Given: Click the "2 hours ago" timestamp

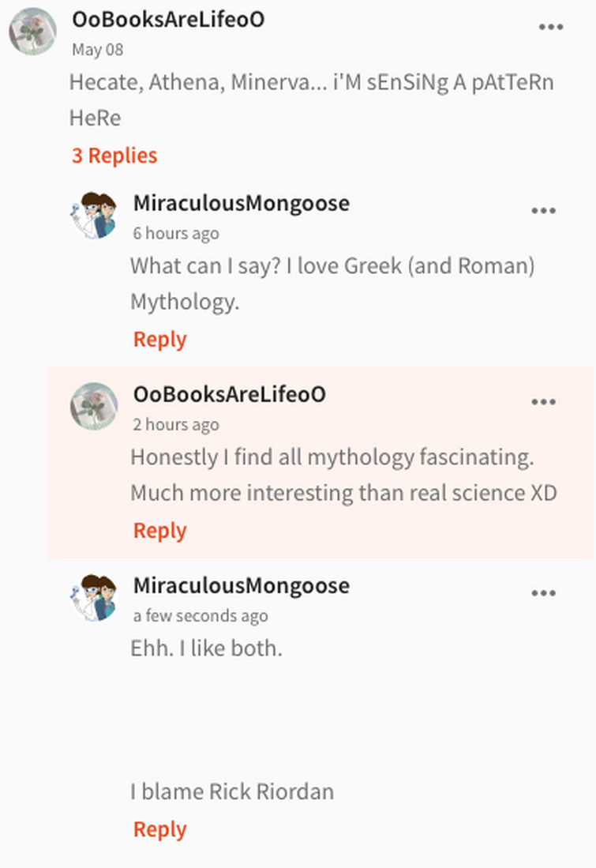Looking at the screenshot, I should [x=175, y=425].
